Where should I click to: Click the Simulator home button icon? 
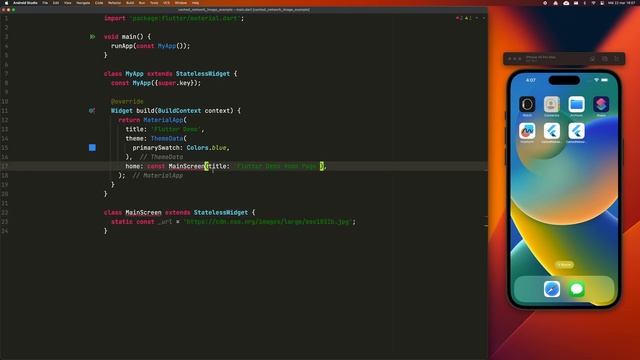click(592, 59)
